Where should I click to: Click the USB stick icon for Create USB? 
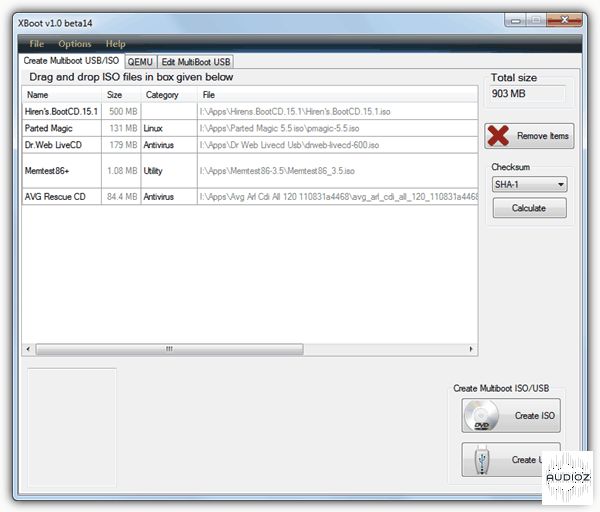(x=482, y=460)
